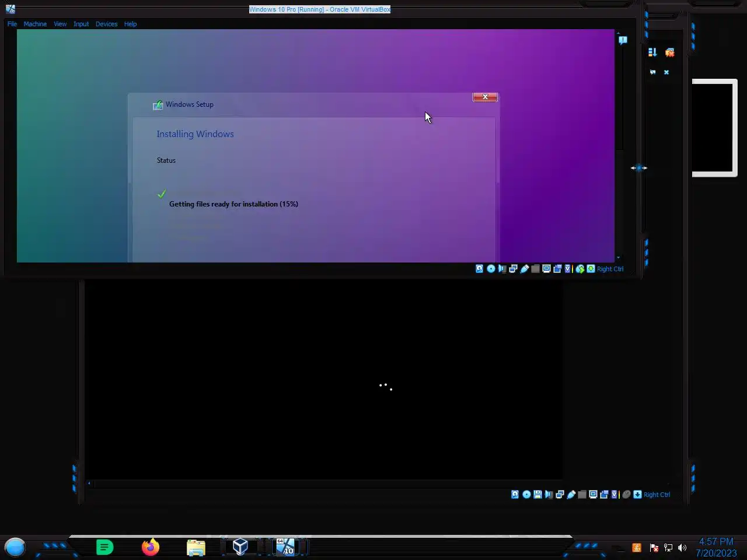Click hard disk indicator in Windows 10 Pro status bar

pyautogui.click(x=480, y=269)
